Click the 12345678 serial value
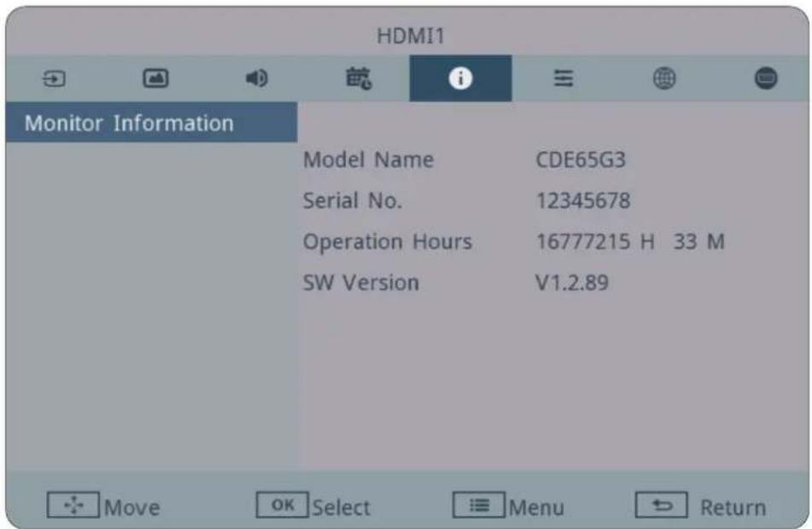Image resolution: width=812 pixels, height=529 pixels. 583,201
